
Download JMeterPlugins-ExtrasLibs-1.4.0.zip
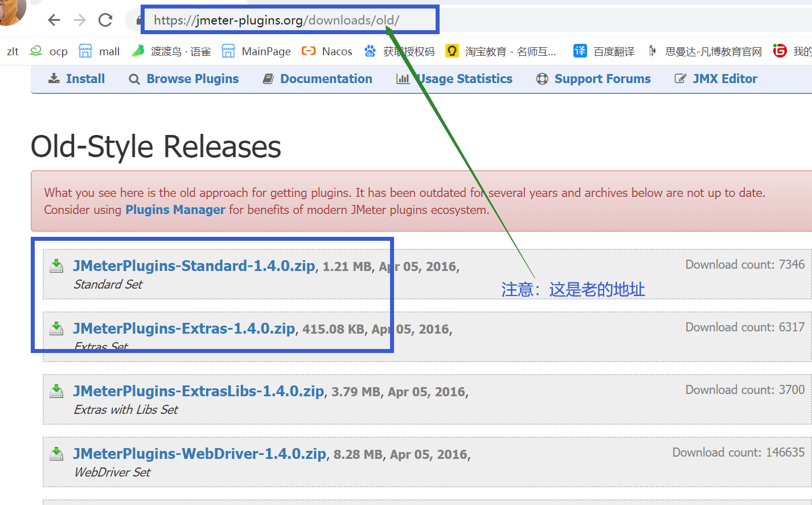coord(198,391)
